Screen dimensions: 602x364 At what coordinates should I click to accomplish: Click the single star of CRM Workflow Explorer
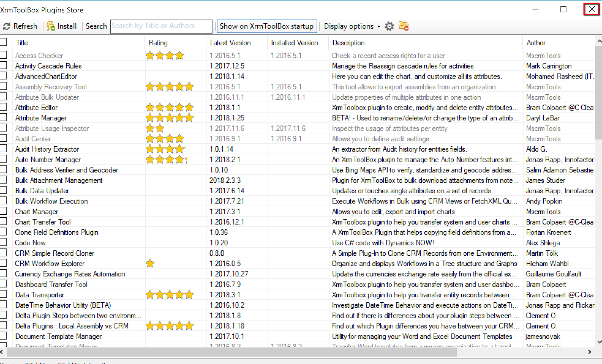tap(150, 264)
